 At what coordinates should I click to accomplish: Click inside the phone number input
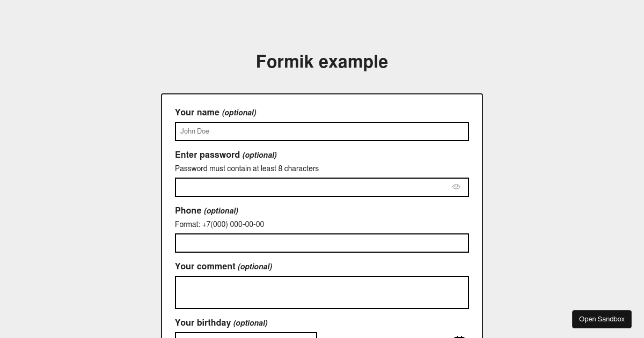[322, 243]
